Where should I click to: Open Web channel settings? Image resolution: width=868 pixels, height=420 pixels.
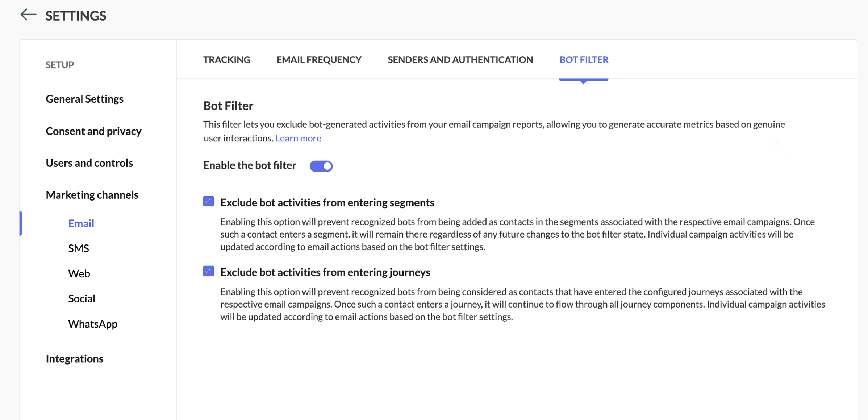pyautogui.click(x=79, y=273)
